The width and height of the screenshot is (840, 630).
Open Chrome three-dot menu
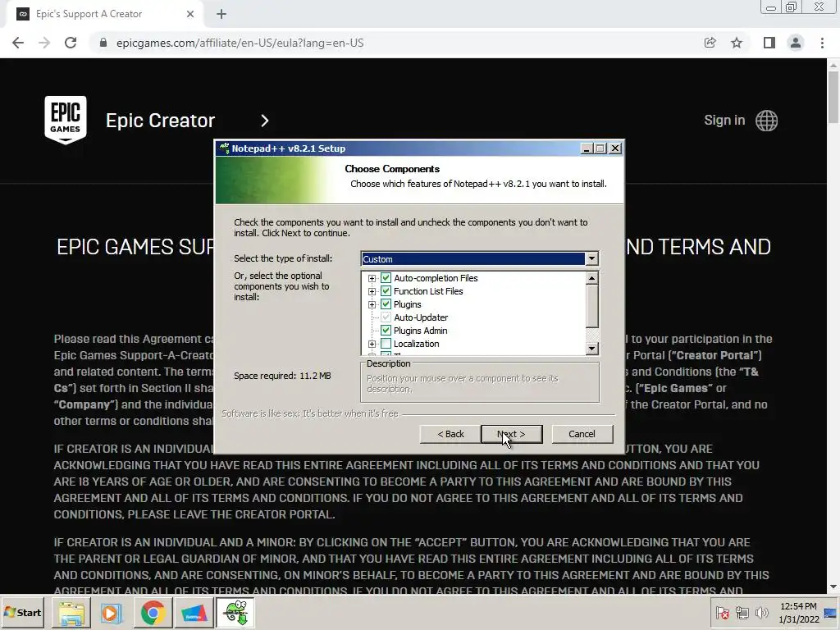[822, 43]
